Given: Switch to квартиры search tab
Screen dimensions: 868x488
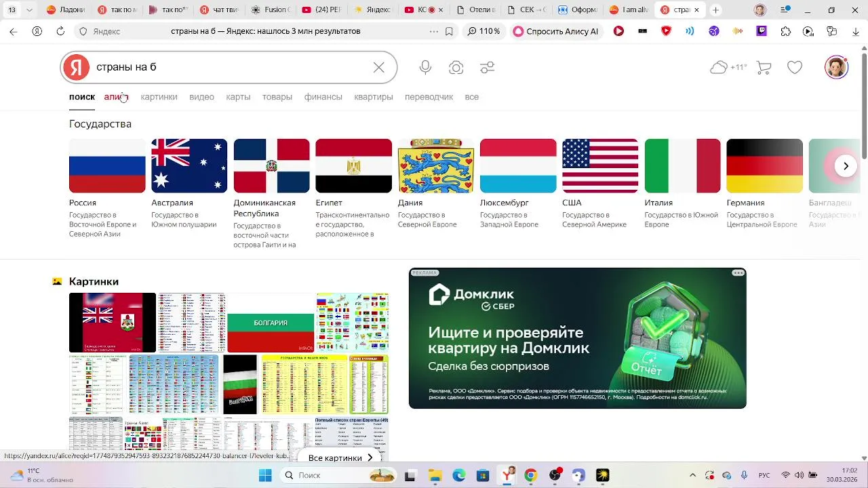Looking at the screenshot, I should tap(374, 97).
